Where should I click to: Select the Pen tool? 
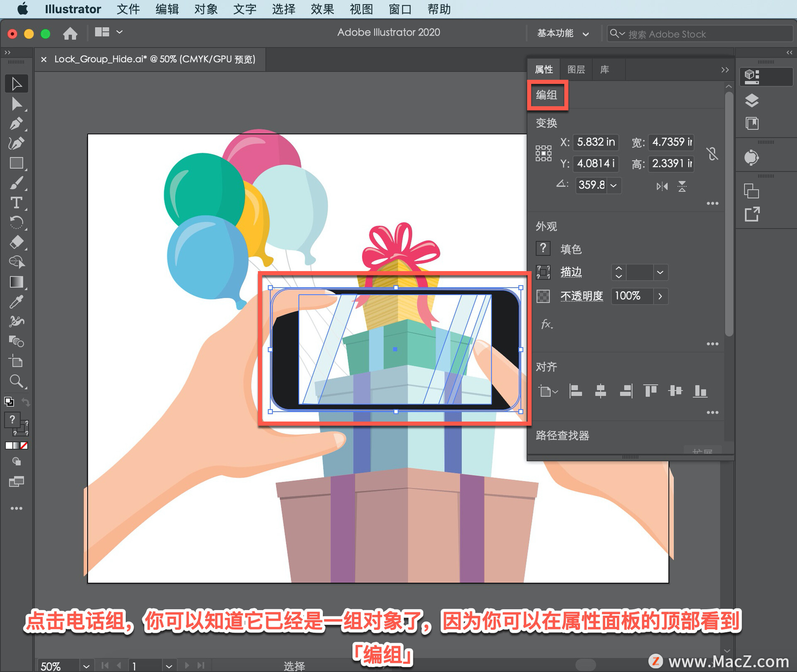[x=17, y=124]
